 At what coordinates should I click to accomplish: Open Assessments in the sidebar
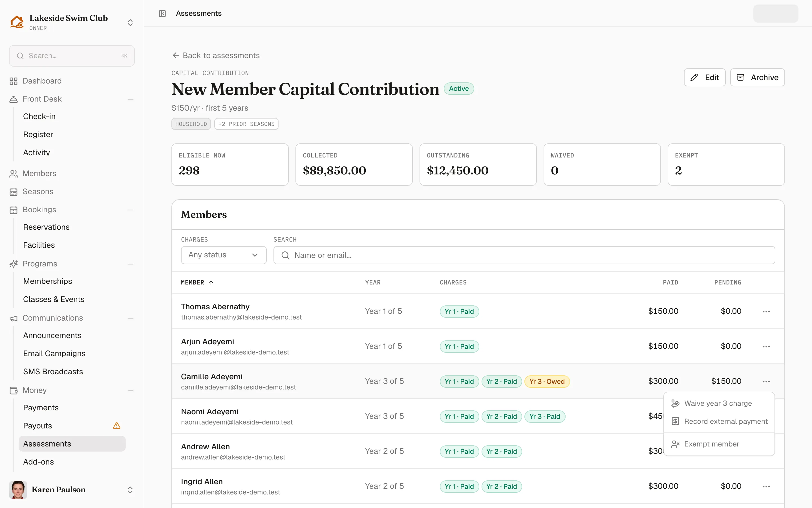point(72,444)
